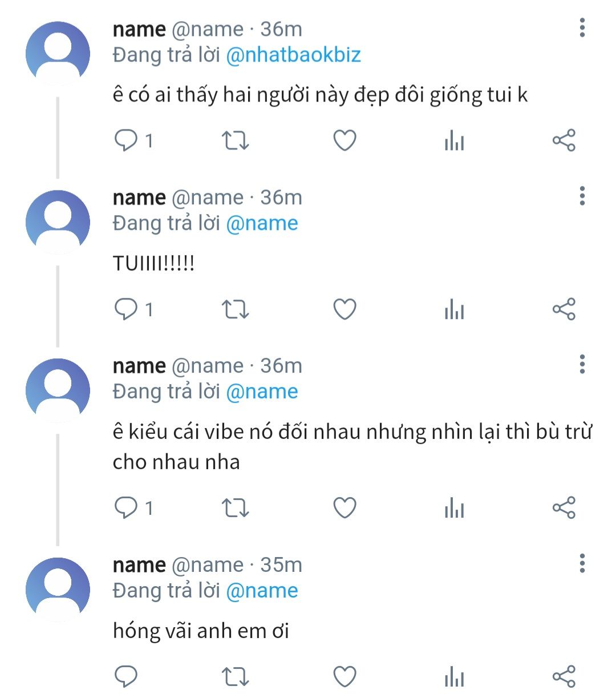Screen dimensions: 616x698
Task: Reply to the "hóng vãi anh em ơi" tweet
Action: coord(126,677)
